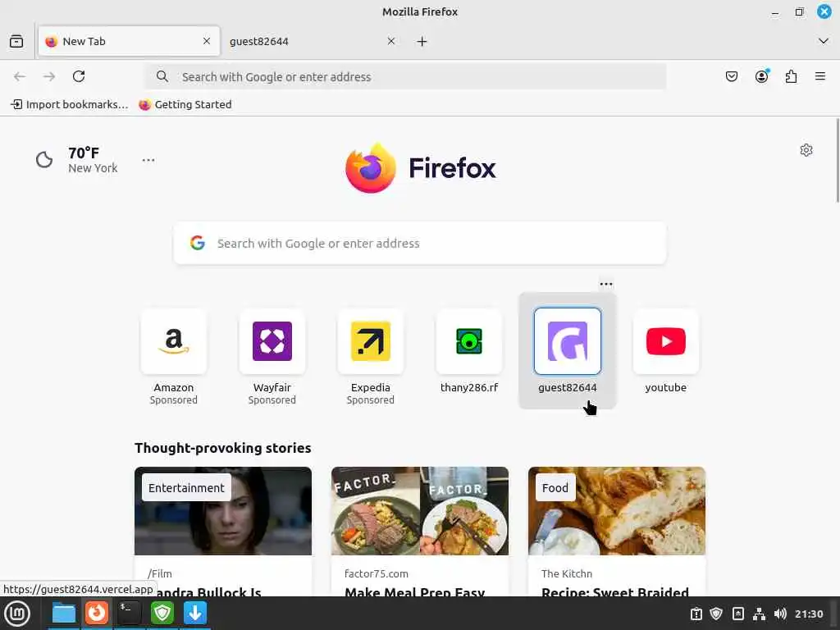Open the Save to Pocket icon
Image resolution: width=840 pixels, height=630 pixels.
731,76
